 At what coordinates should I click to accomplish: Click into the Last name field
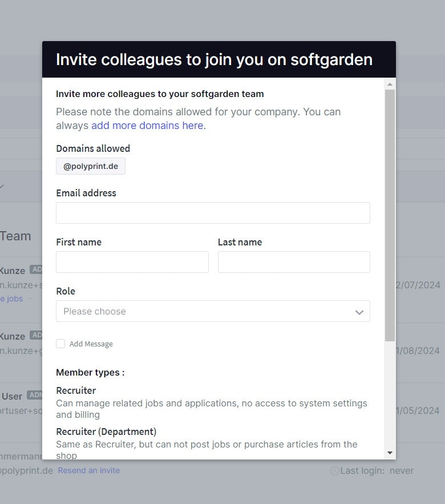(294, 262)
